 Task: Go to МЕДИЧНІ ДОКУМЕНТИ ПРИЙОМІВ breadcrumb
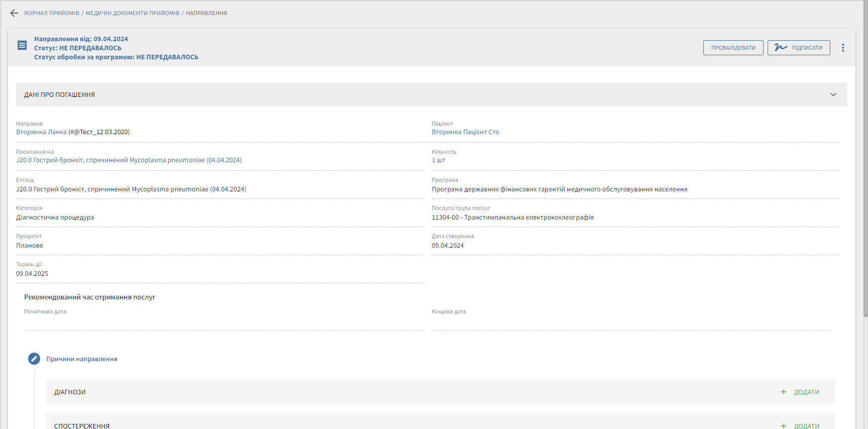point(133,13)
